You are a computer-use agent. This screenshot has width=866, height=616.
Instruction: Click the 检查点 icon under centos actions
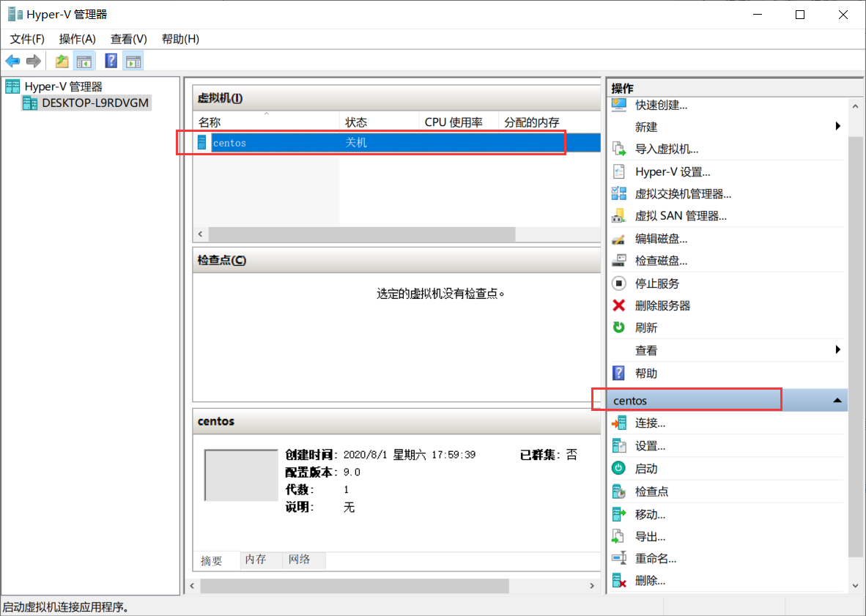point(618,491)
